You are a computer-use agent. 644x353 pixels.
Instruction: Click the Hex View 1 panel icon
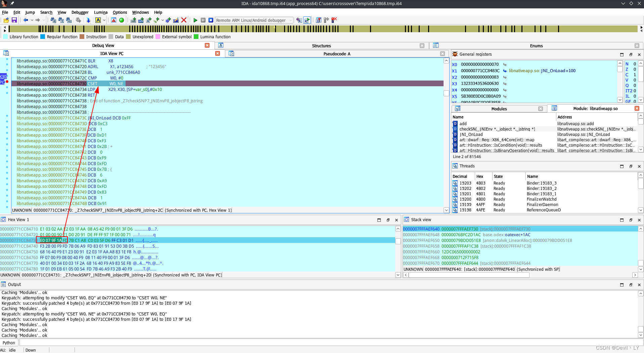click(x=3, y=219)
